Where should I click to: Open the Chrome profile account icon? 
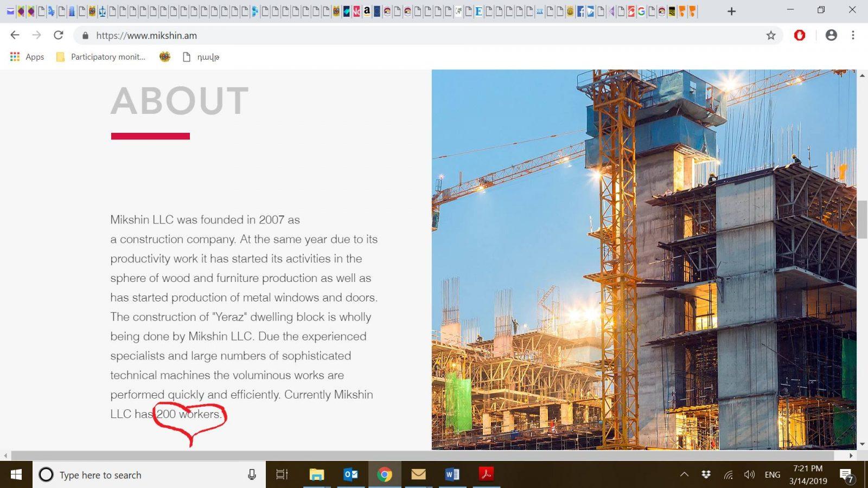(831, 35)
